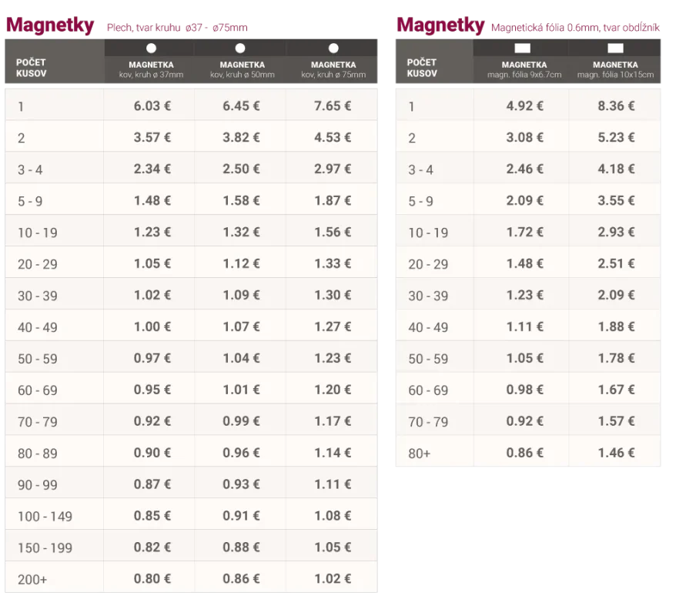Image resolution: width=676 pixels, height=616 pixels.
Task: Click the circle icon above the 75mm magnet
Action: click(333, 48)
